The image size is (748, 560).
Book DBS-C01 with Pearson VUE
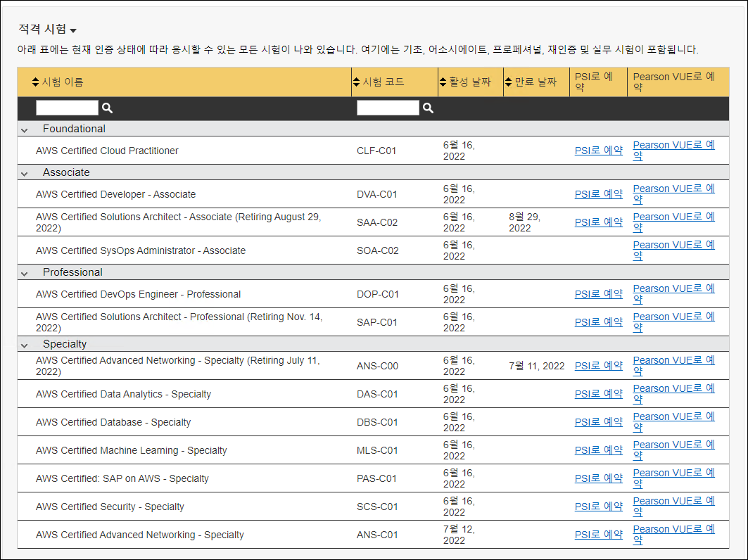pyautogui.click(x=673, y=422)
